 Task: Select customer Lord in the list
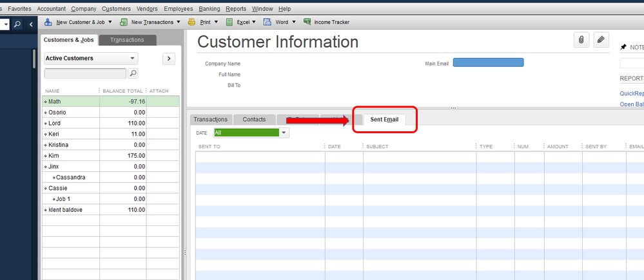(111, 123)
